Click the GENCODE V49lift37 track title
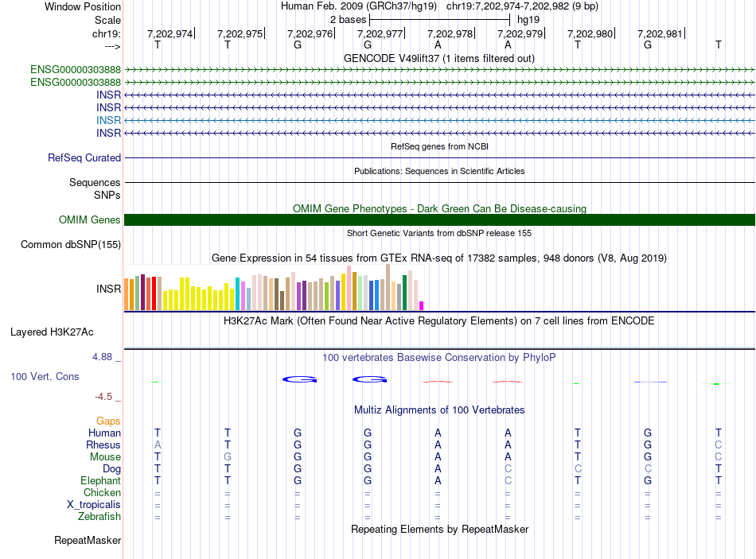 [438, 58]
